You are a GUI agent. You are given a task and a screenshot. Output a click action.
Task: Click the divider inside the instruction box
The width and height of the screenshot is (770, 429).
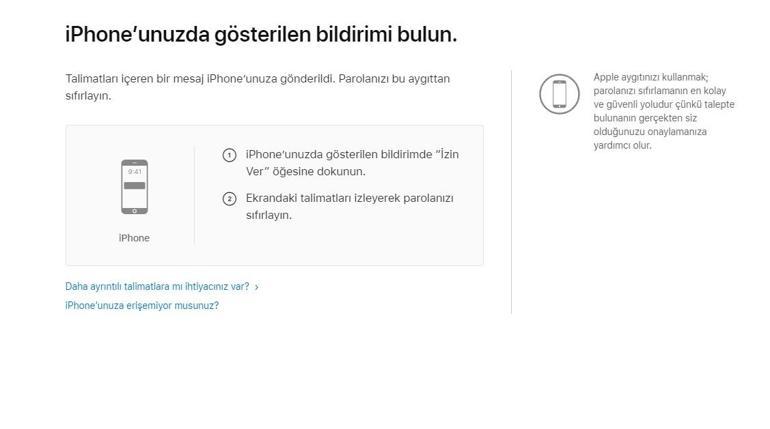click(194, 195)
